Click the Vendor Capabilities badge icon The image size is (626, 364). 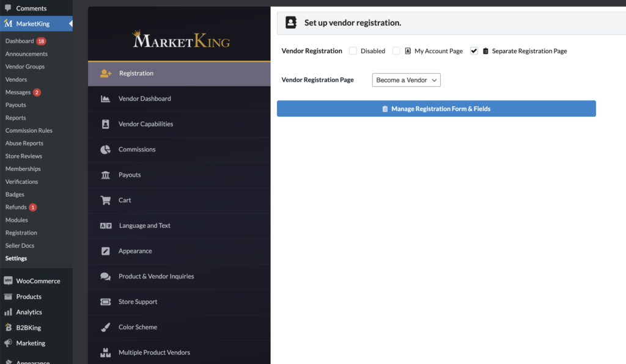click(x=105, y=124)
